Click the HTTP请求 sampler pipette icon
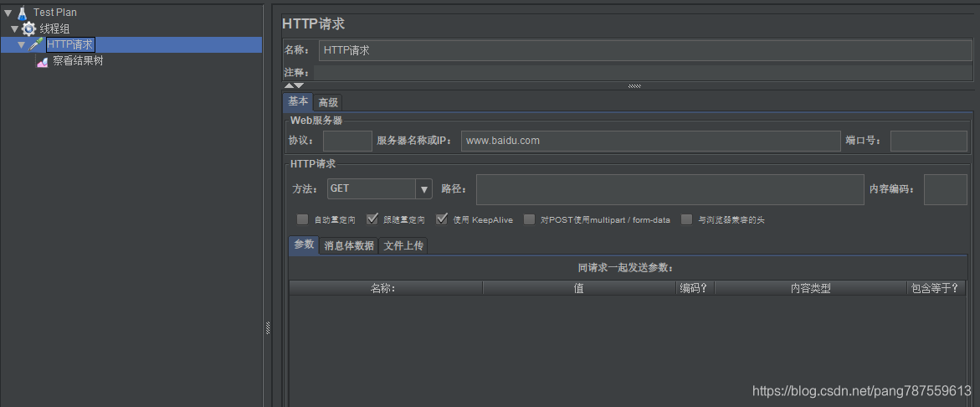 pyautogui.click(x=36, y=44)
